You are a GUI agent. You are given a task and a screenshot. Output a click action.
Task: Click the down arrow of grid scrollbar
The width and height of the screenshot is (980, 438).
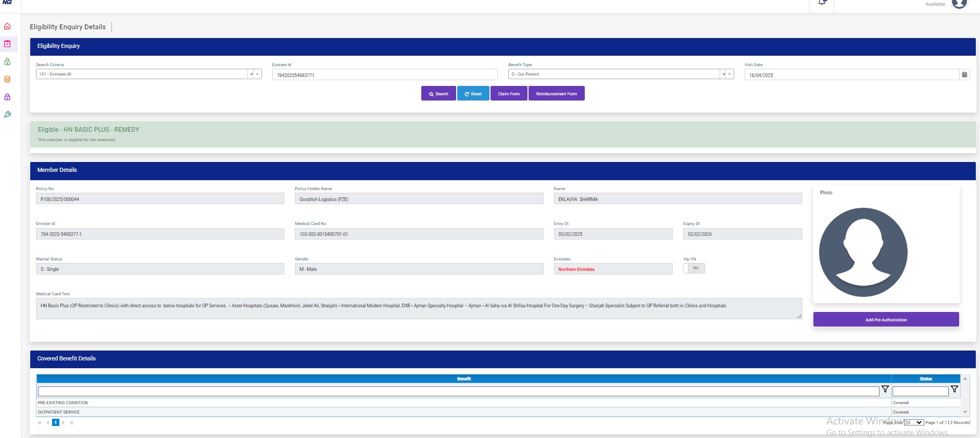[965, 412]
